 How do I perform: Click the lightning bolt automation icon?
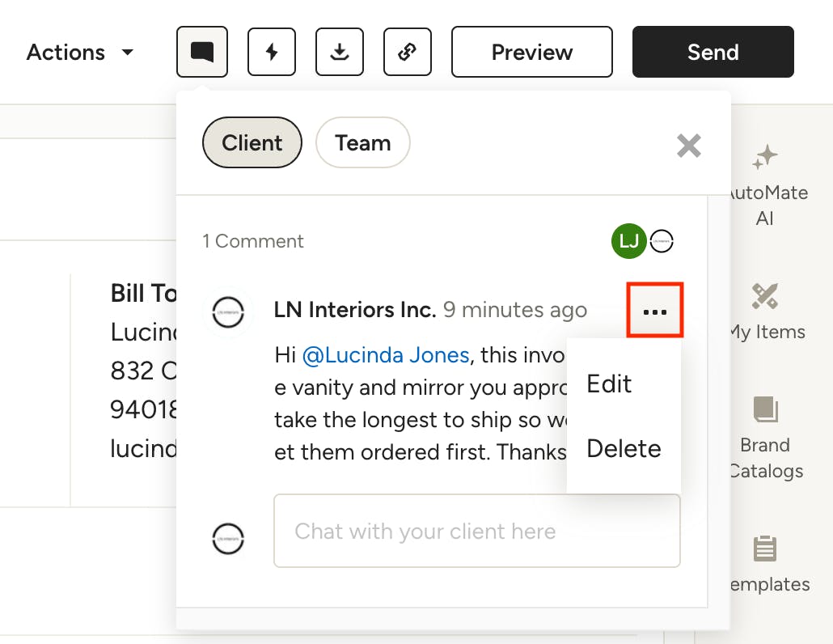272,53
